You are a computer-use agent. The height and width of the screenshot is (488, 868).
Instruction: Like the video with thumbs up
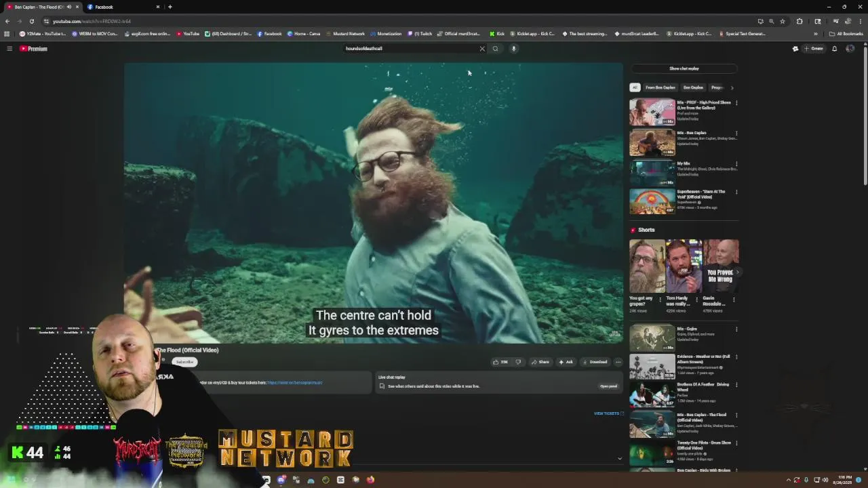tap(500, 362)
